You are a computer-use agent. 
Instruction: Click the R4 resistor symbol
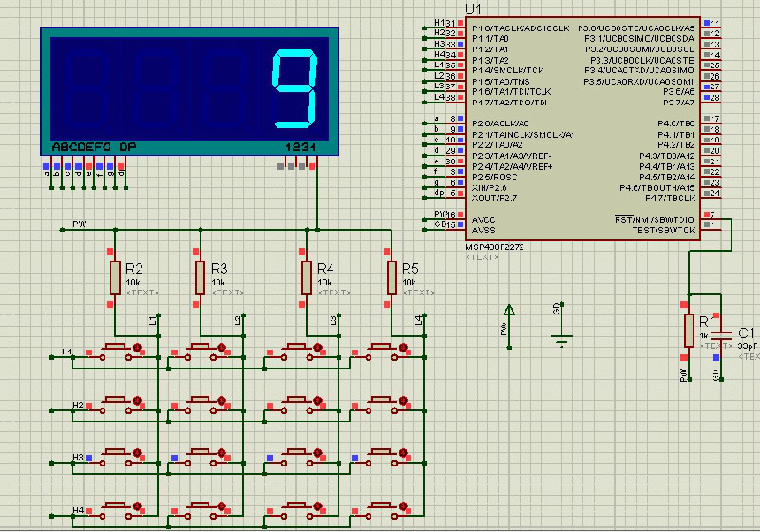click(x=306, y=277)
